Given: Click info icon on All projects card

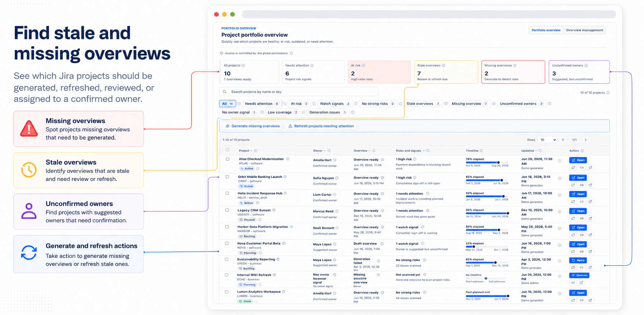Looking at the screenshot, I should click(243, 65).
